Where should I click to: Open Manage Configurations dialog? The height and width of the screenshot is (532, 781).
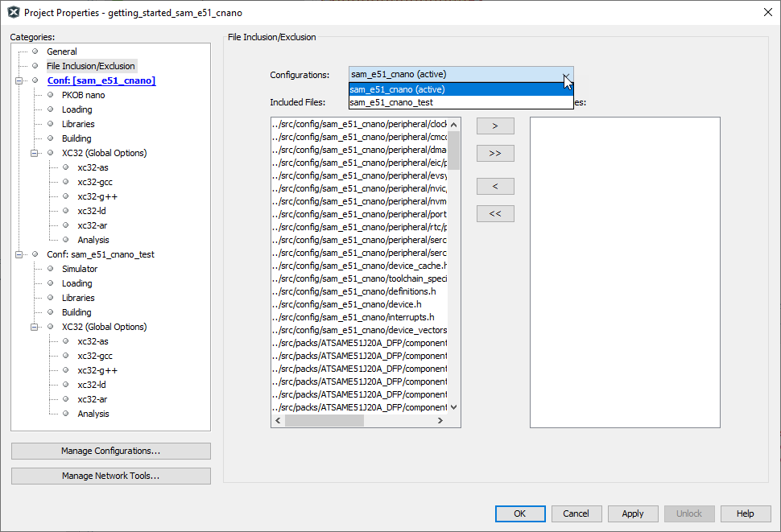tap(110, 451)
